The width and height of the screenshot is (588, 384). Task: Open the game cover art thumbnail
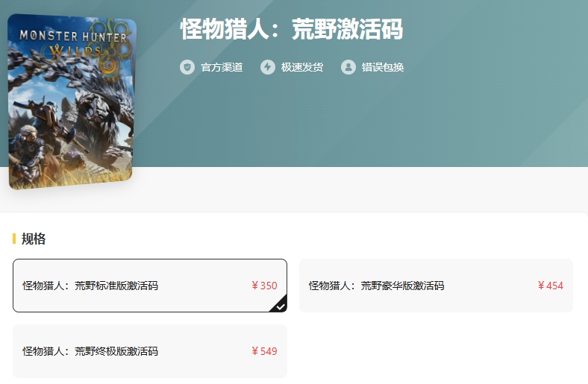(71, 101)
